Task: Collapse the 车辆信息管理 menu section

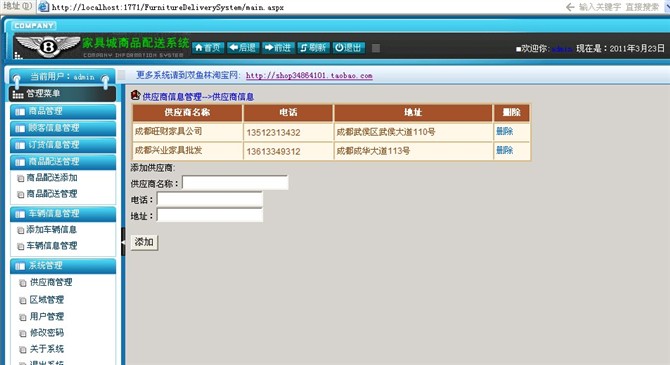Action: point(63,214)
